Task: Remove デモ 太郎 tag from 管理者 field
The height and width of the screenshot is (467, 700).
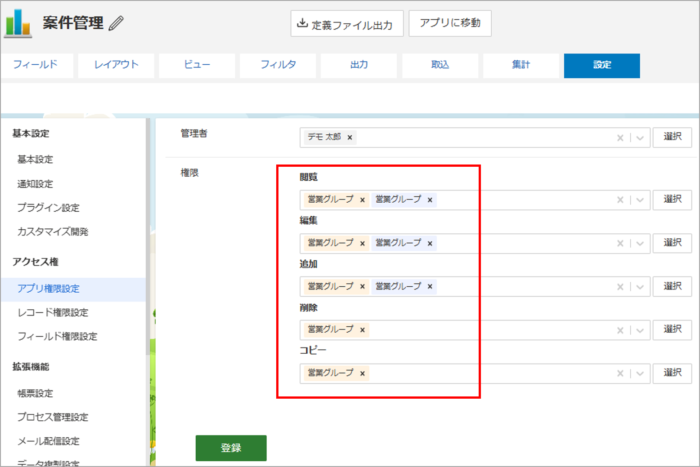Action: coord(350,138)
